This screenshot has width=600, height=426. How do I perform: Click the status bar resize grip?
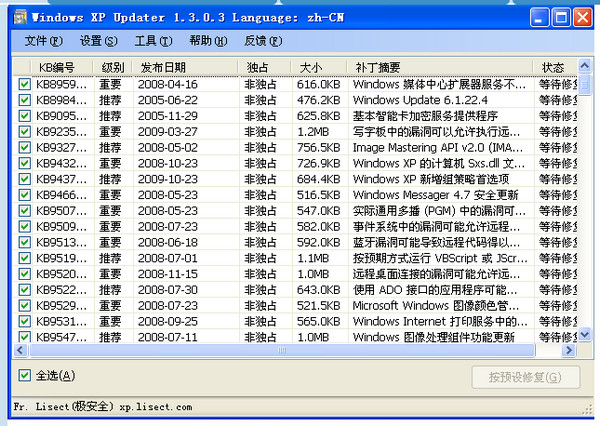pos(587,410)
